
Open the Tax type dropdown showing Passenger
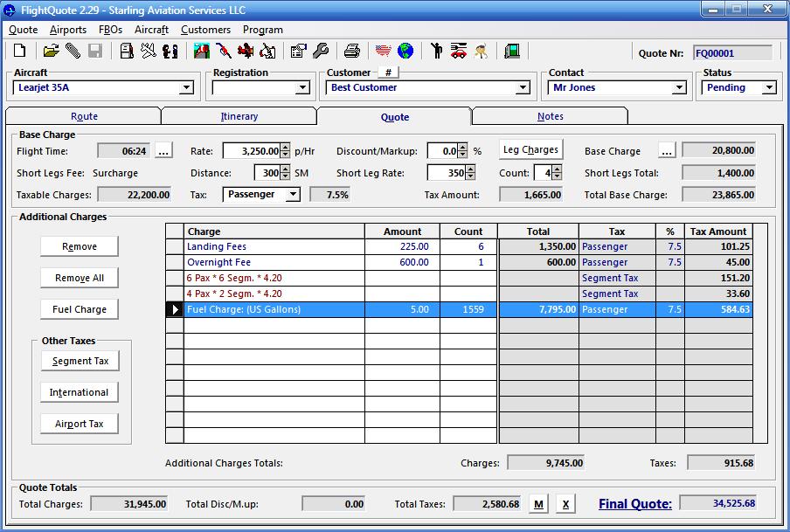pyautogui.click(x=293, y=195)
